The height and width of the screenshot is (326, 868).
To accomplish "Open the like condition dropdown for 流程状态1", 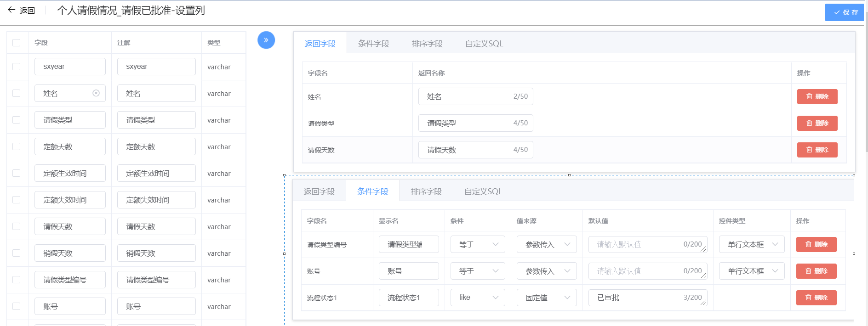I will point(477,298).
